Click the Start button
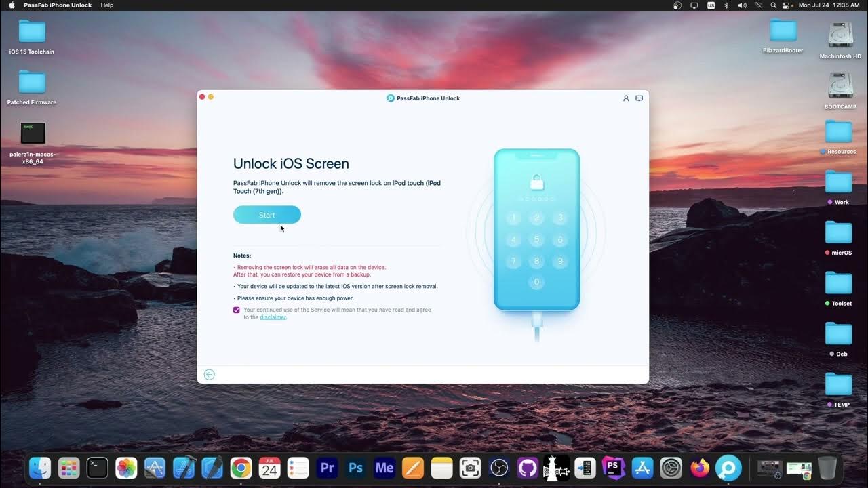868x488 pixels. pos(267,215)
